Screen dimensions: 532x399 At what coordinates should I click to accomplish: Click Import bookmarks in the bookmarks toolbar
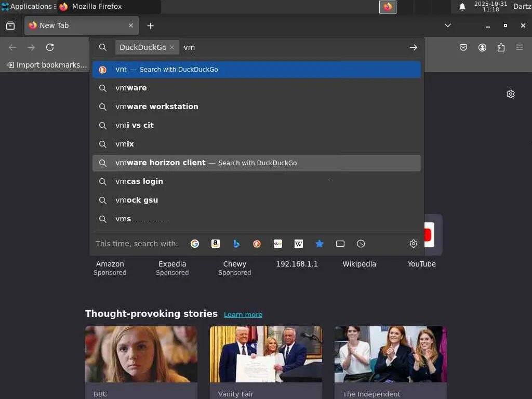(47, 65)
